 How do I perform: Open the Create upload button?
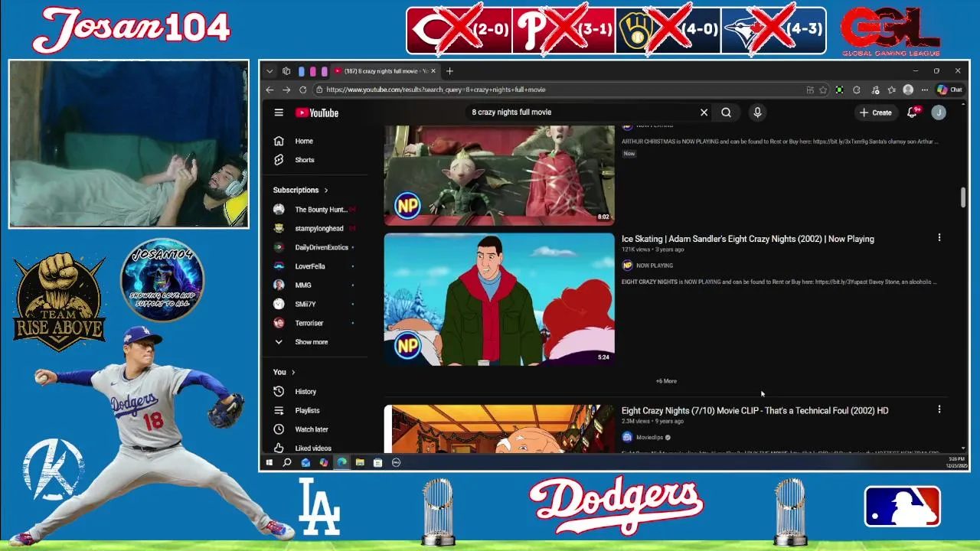tap(875, 112)
